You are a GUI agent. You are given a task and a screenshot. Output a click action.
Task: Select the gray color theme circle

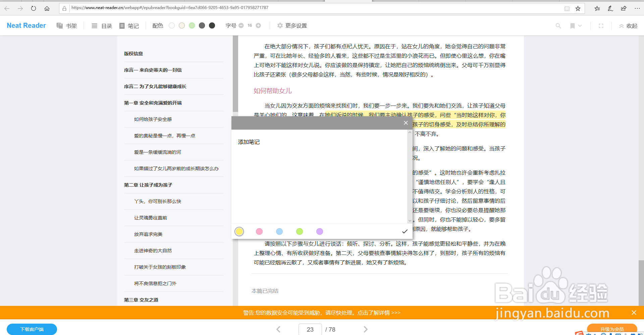[x=202, y=25]
